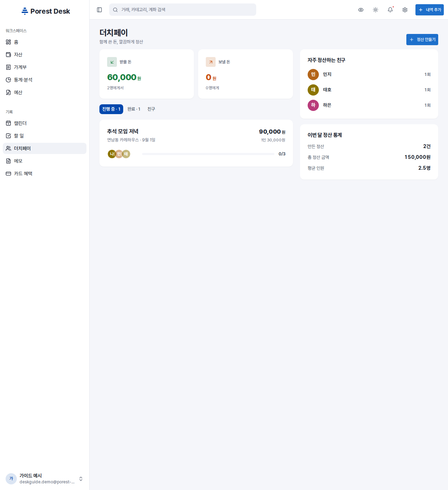Click the 나 participant avatar in card
The height and width of the screenshot is (490, 448).
click(x=112, y=154)
